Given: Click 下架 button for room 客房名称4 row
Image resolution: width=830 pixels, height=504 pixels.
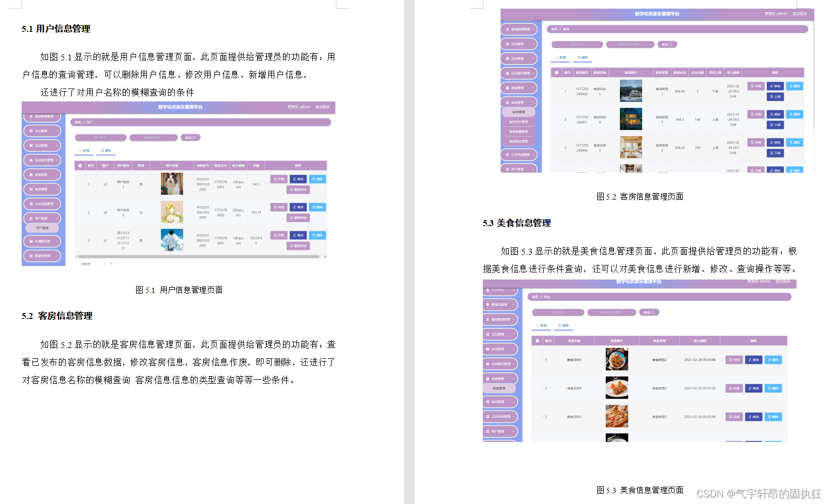Looking at the screenshot, I should [775, 125].
